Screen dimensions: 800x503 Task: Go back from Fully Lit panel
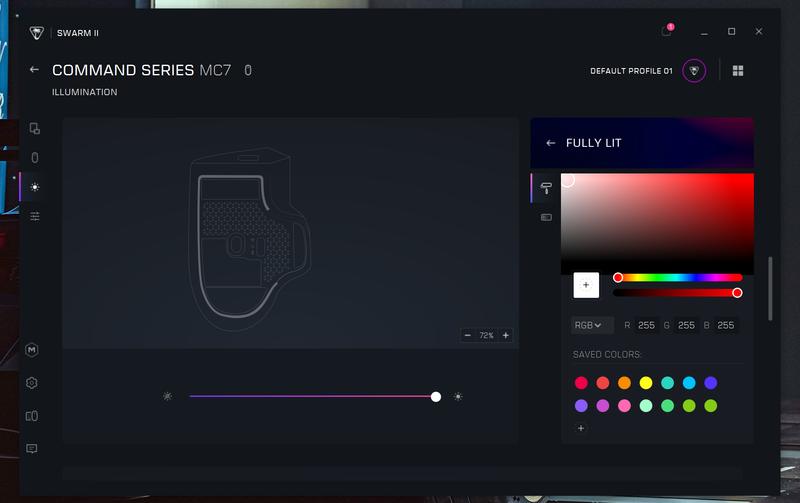551,143
